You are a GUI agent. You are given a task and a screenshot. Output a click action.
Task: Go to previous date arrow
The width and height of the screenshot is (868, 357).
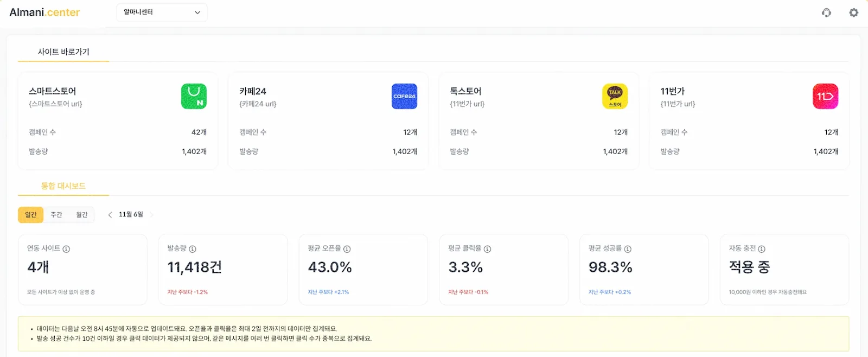pos(110,215)
